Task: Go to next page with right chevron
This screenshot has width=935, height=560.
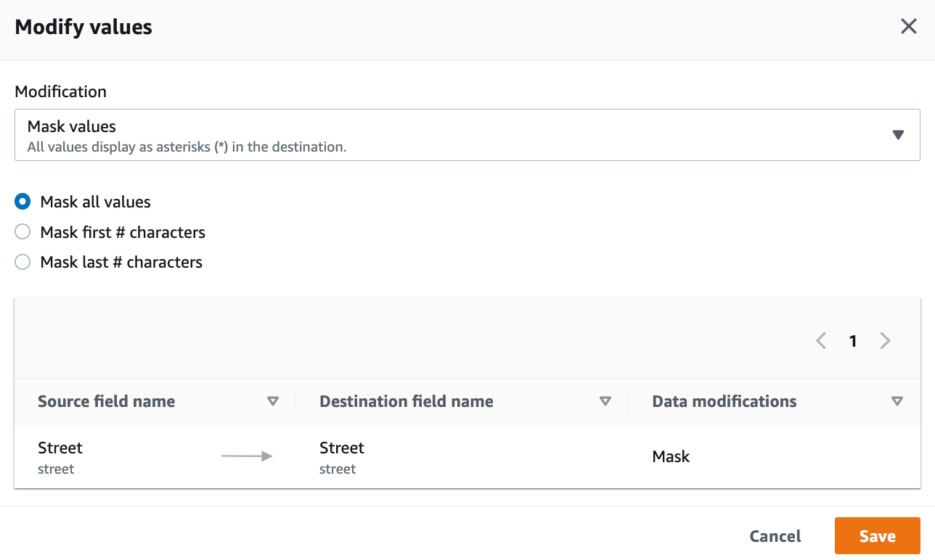Action: tap(885, 341)
